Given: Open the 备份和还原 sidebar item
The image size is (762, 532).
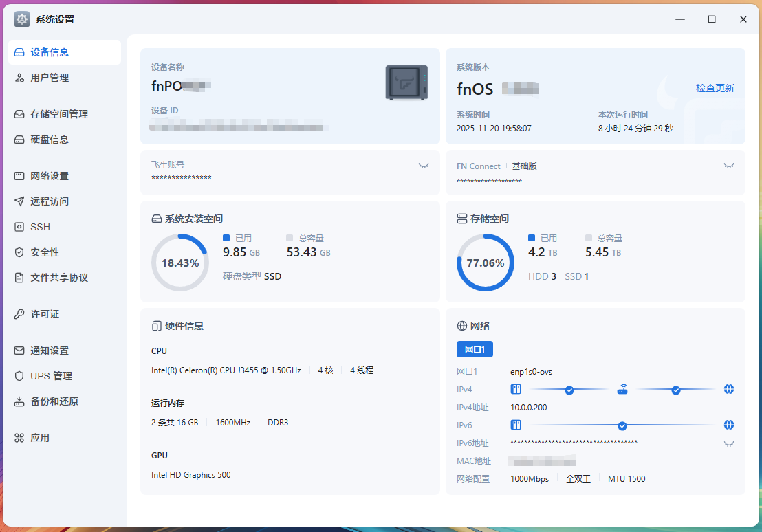Looking at the screenshot, I should coord(54,401).
